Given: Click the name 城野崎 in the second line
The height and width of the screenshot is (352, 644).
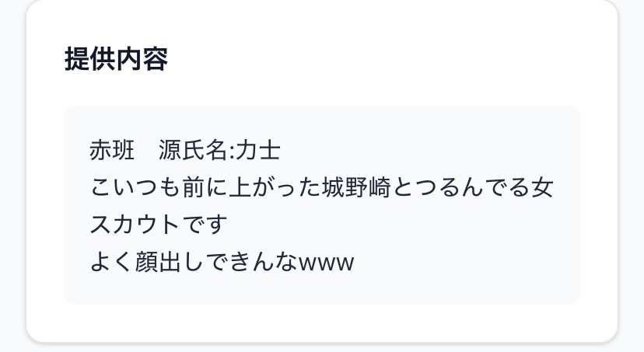Looking at the screenshot, I should point(356,187).
